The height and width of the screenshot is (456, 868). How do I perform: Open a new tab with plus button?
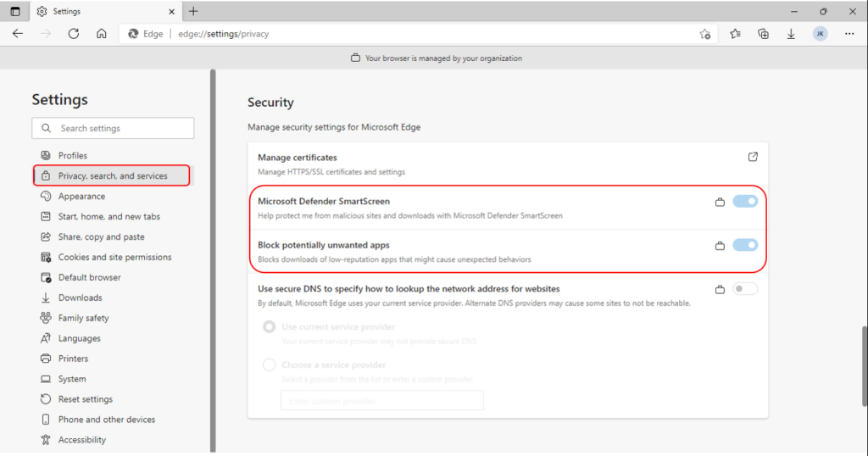pos(193,11)
